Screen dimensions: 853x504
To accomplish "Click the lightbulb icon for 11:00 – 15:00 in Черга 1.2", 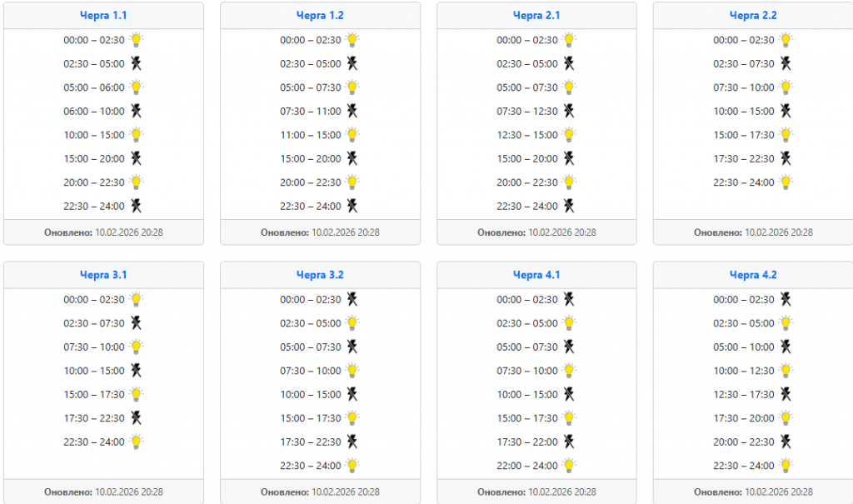I will pos(352,134).
